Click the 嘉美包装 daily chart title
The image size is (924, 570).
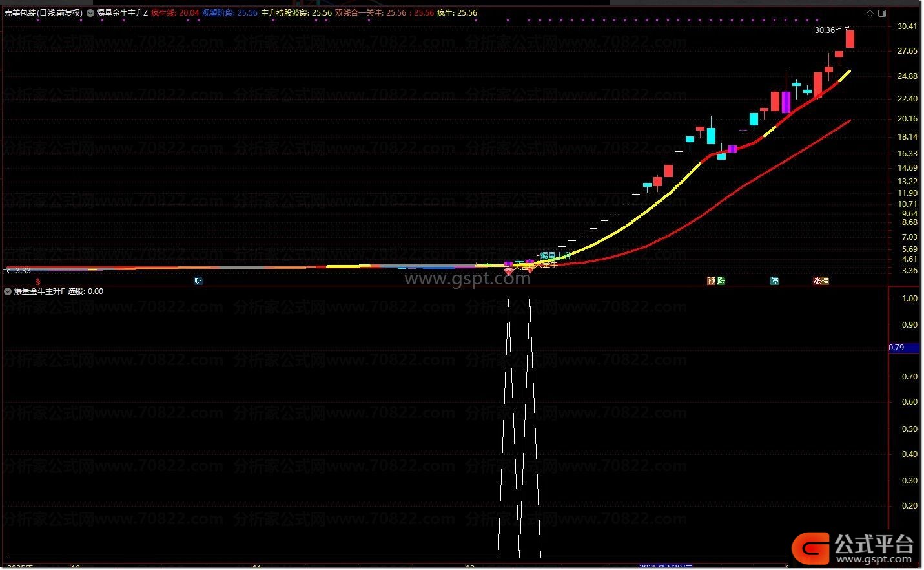point(43,13)
